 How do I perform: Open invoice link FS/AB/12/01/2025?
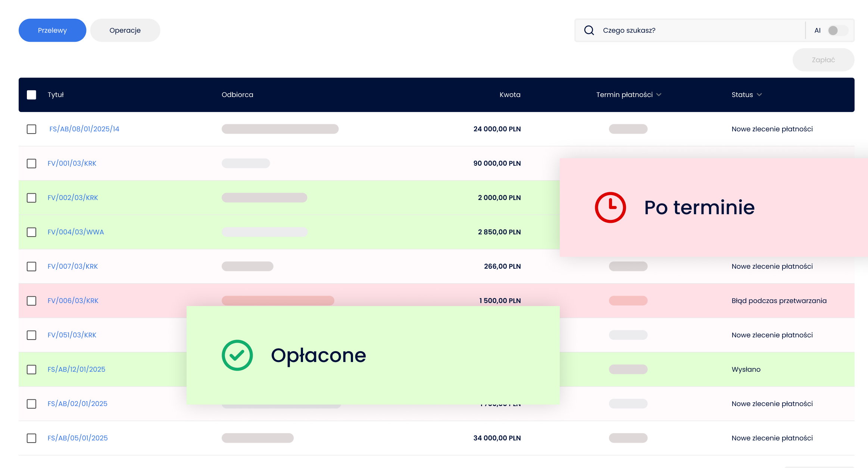pos(77,369)
